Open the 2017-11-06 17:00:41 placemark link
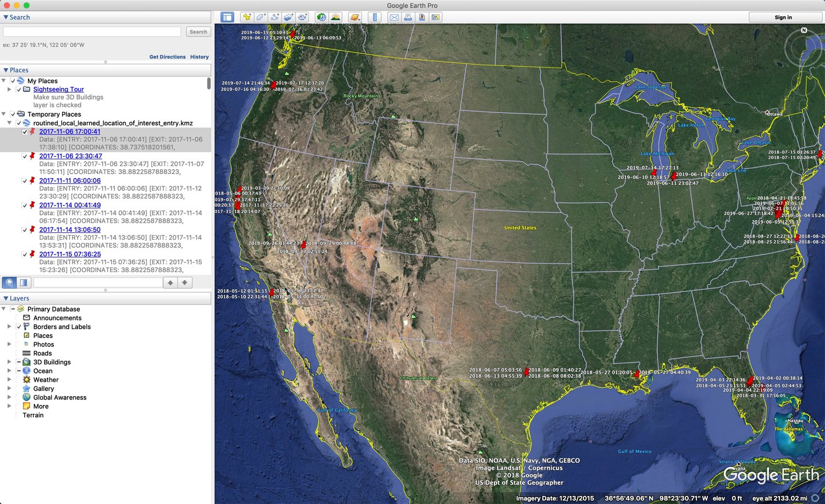Image resolution: width=825 pixels, height=504 pixels. click(70, 131)
